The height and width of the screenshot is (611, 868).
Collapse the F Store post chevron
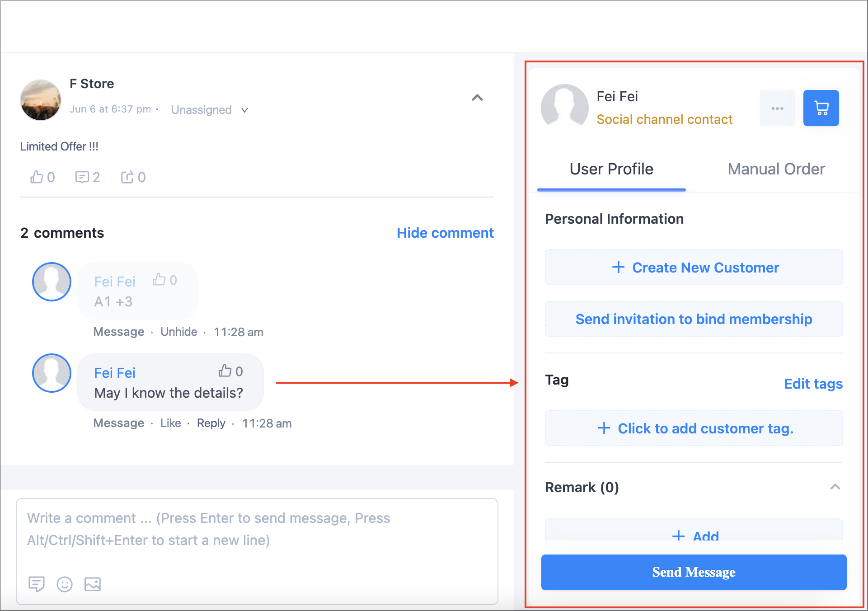click(477, 98)
